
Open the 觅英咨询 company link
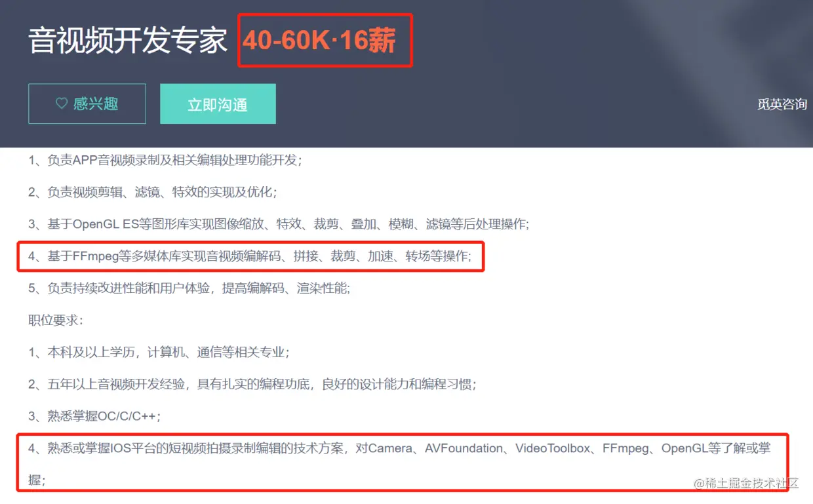(x=782, y=104)
